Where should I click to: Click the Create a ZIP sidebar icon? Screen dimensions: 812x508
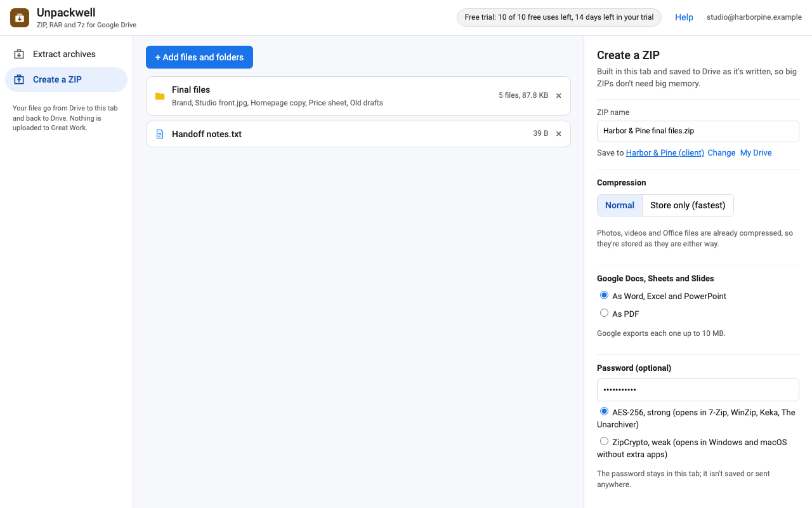coord(19,79)
